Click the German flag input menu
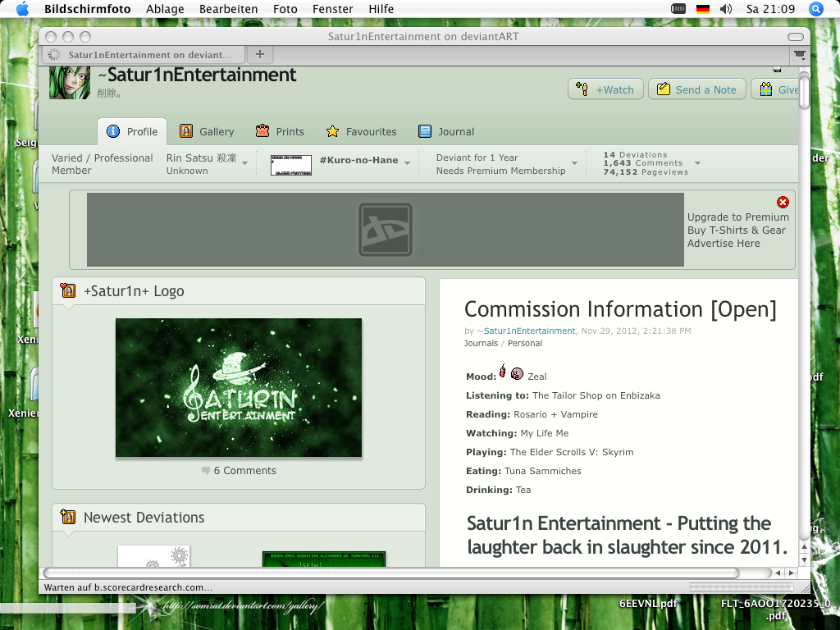This screenshot has height=630, width=840. coord(703,9)
